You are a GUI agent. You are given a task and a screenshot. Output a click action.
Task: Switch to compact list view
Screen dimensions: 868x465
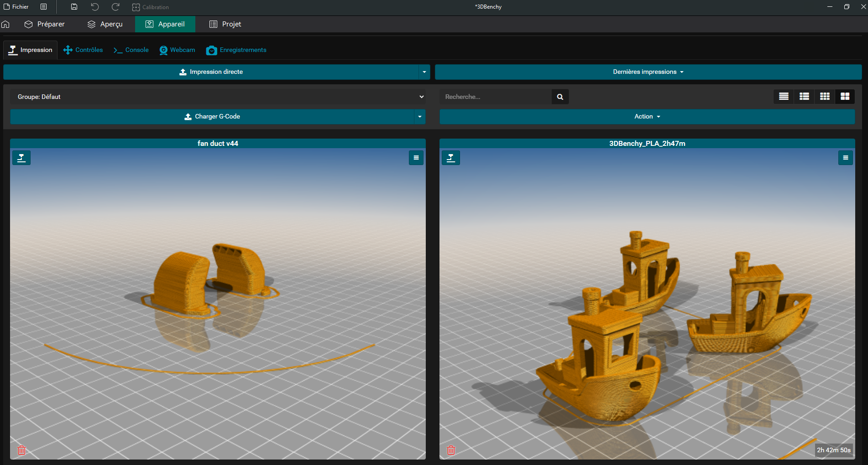(784, 97)
